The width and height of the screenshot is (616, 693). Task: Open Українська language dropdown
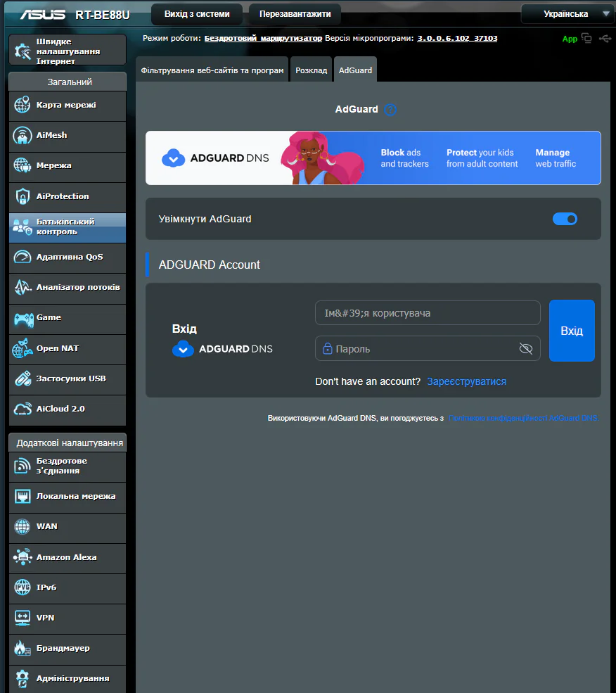point(568,13)
